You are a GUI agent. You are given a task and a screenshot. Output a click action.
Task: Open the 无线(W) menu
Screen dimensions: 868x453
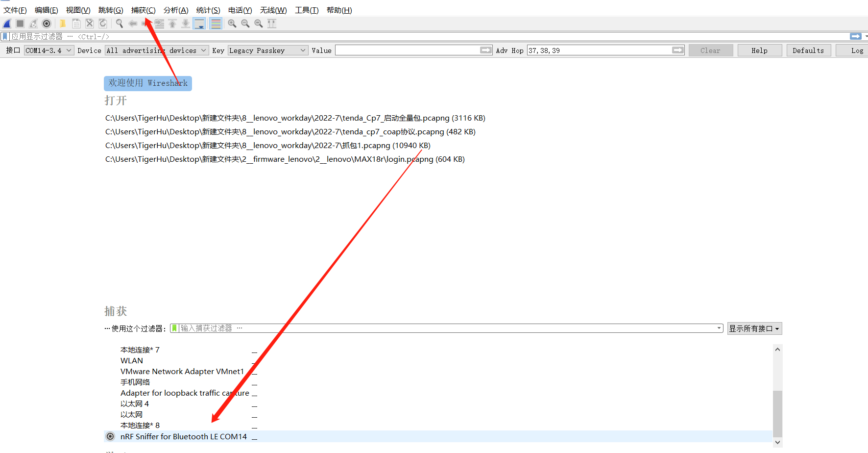pos(273,10)
